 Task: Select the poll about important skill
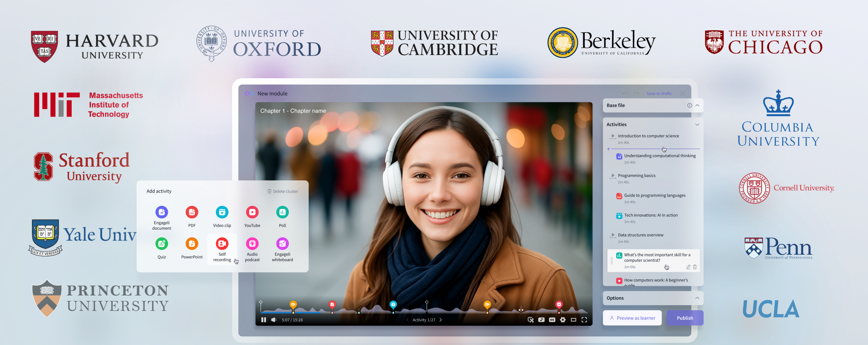coord(653,260)
